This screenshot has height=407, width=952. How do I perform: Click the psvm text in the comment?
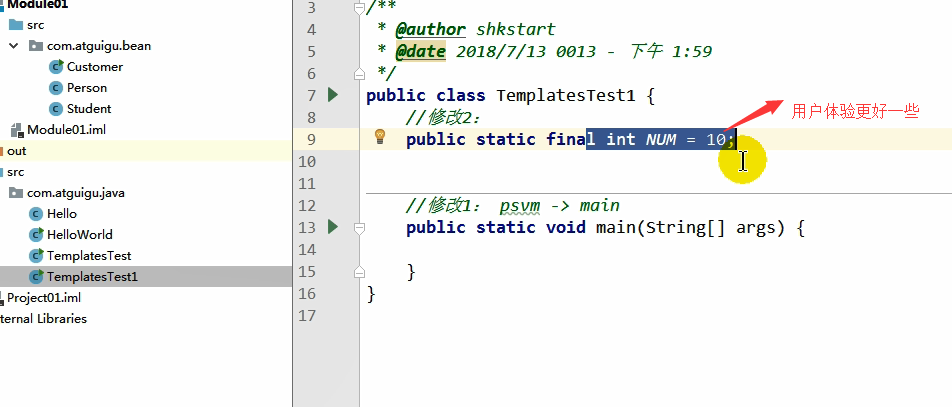(x=520, y=205)
